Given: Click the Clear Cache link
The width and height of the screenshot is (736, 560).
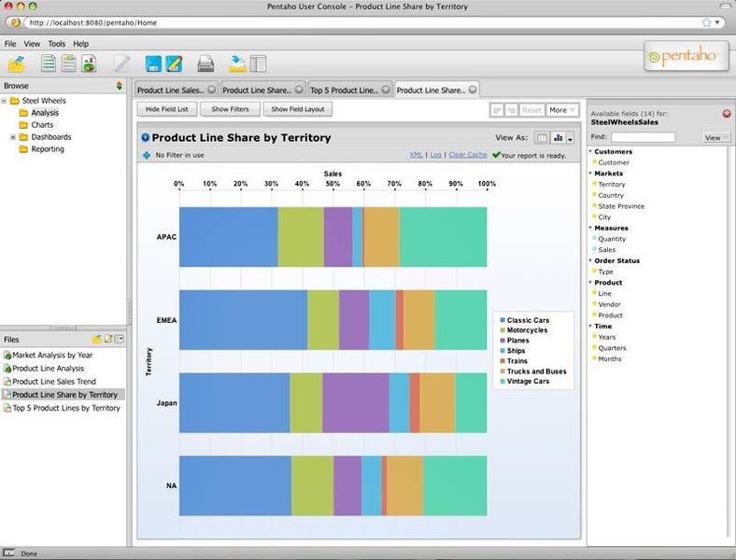Looking at the screenshot, I should [x=468, y=155].
